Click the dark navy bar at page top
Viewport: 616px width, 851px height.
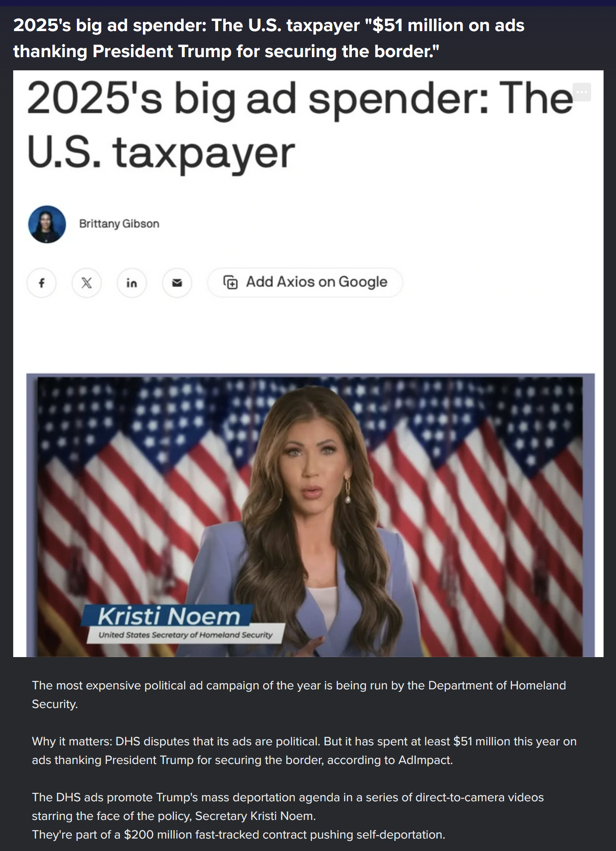point(308,3)
